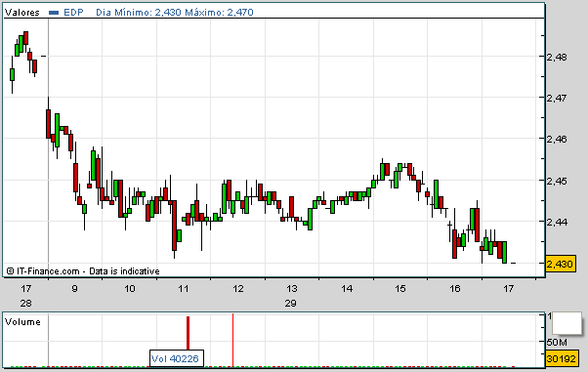Click 'Dia Mínimo: 2,430 Máximo: 2,470' text
Image resolution: width=588 pixels, height=372 pixels.
coord(175,13)
